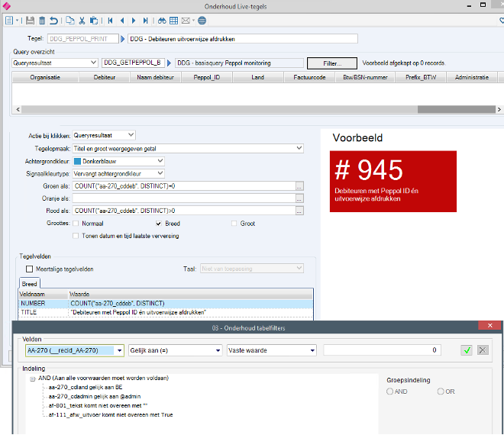This screenshot has width=504, height=435.
Task: Click ellipsis button beside Rood als
Action: click(299, 211)
